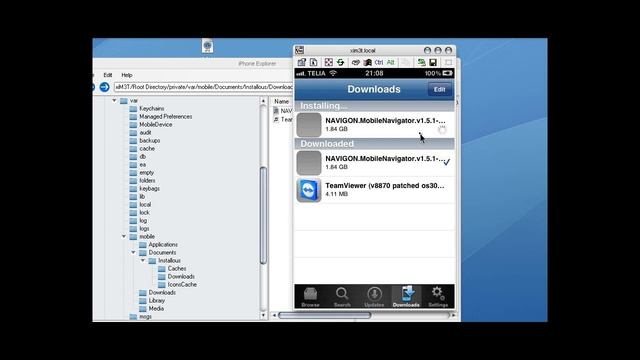Select the Keychains folder

pyautogui.click(x=147, y=109)
